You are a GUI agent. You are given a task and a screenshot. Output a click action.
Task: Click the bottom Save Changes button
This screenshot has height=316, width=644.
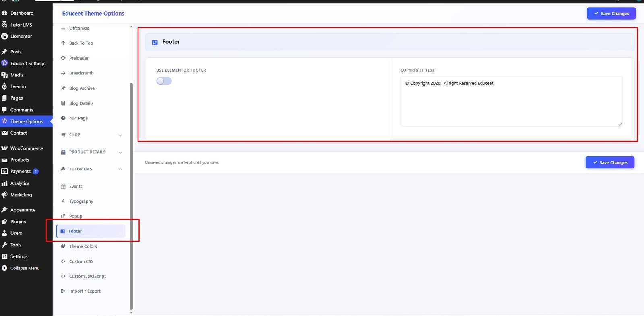[x=610, y=162]
